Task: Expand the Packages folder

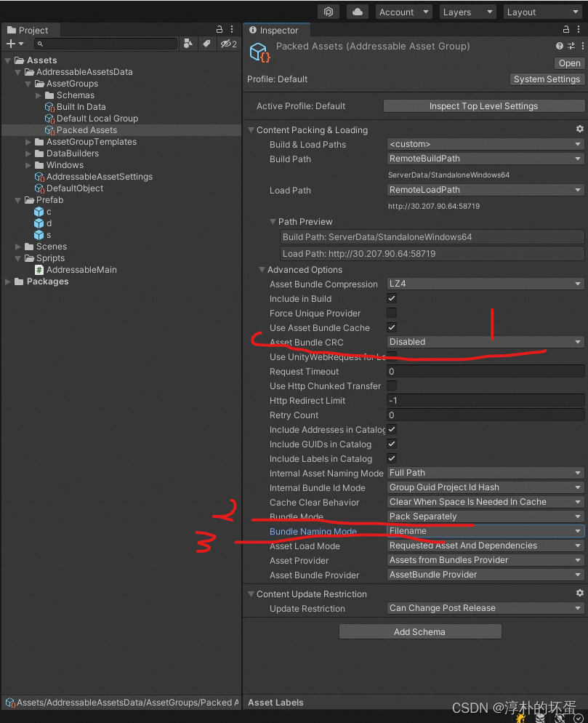Action: (8, 281)
